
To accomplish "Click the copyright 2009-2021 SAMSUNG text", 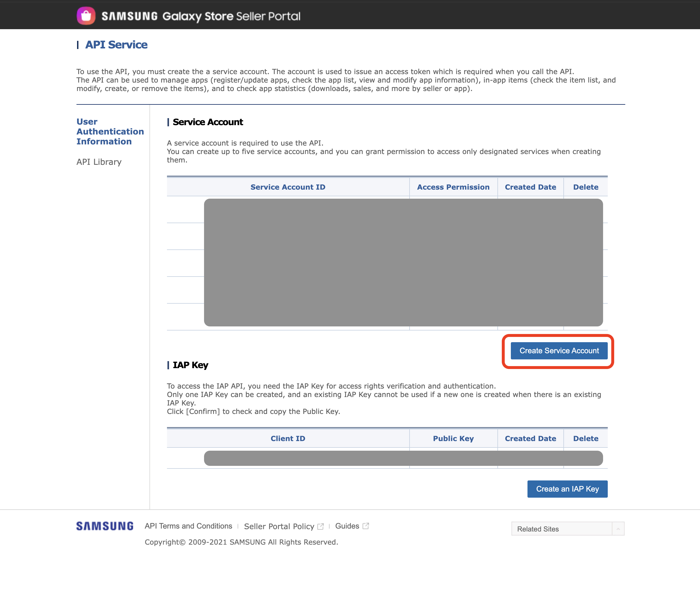I will tap(241, 542).
